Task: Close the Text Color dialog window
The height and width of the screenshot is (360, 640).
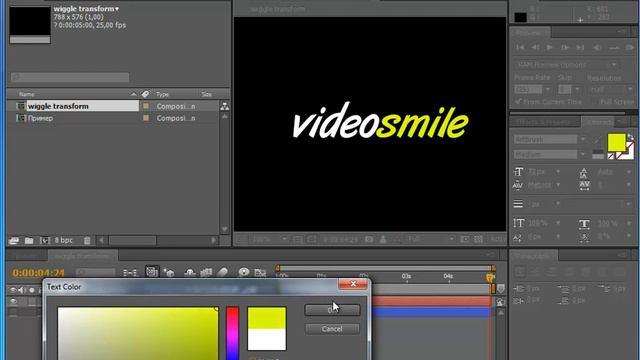Action: point(353,284)
